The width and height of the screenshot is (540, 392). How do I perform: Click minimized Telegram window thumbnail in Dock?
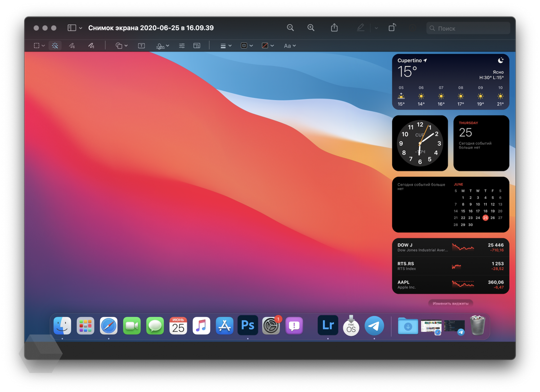click(454, 327)
